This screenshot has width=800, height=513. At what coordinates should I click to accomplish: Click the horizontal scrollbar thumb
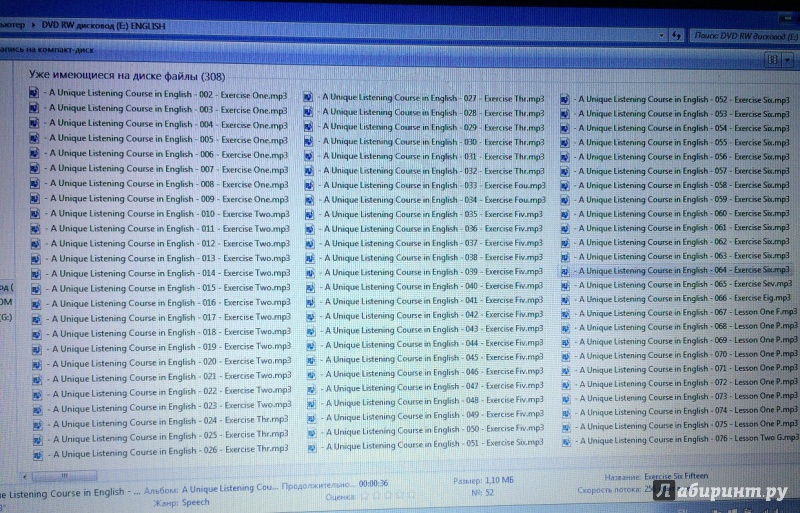point(64,475)
